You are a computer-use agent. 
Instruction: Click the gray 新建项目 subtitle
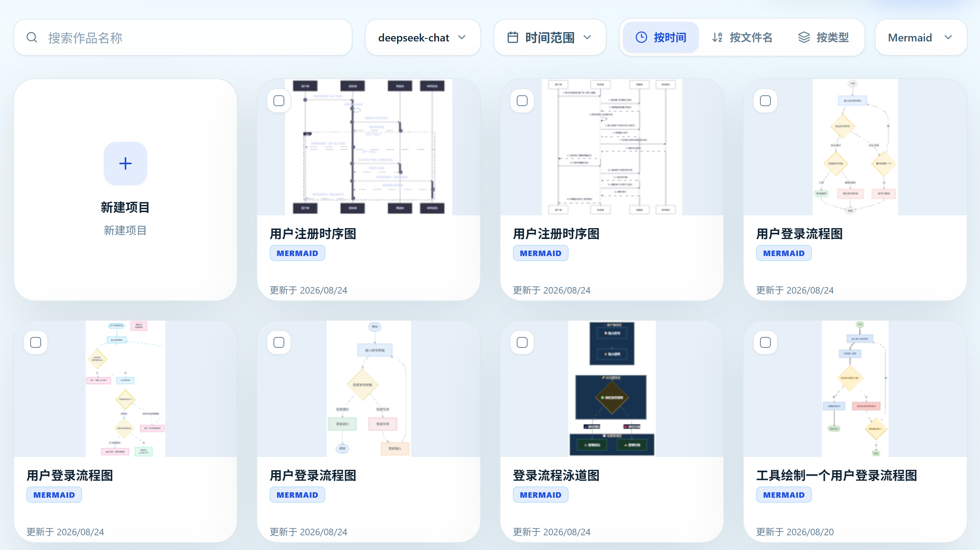point(125,230)
